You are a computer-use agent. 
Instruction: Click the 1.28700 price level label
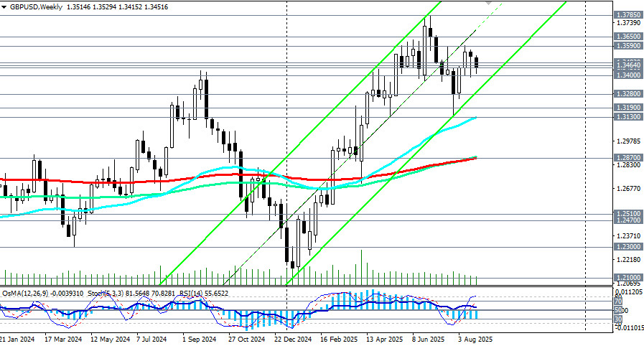pyautogui.click(x=628, y=158)
